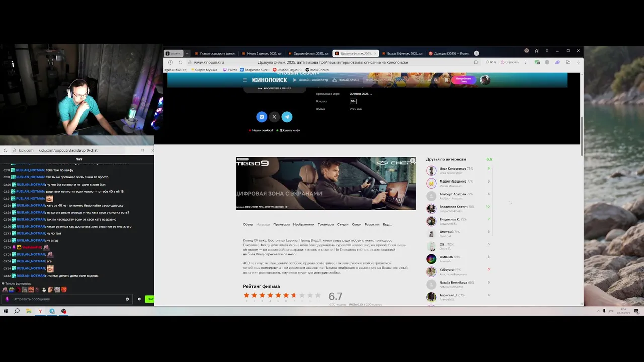
Task: Open Kick chat settings gear
Action: click(x=139, y=299)
